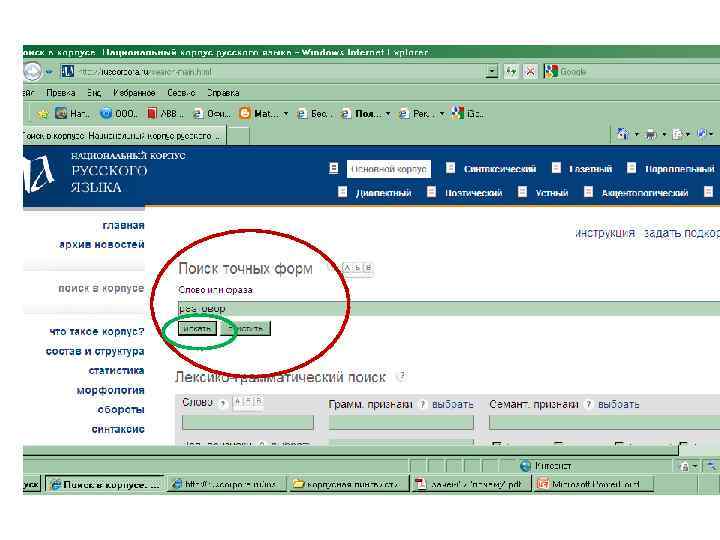Click the 'Слово или фраза' input field
Viewport: 720px width, 540px height.
point(449,308)
